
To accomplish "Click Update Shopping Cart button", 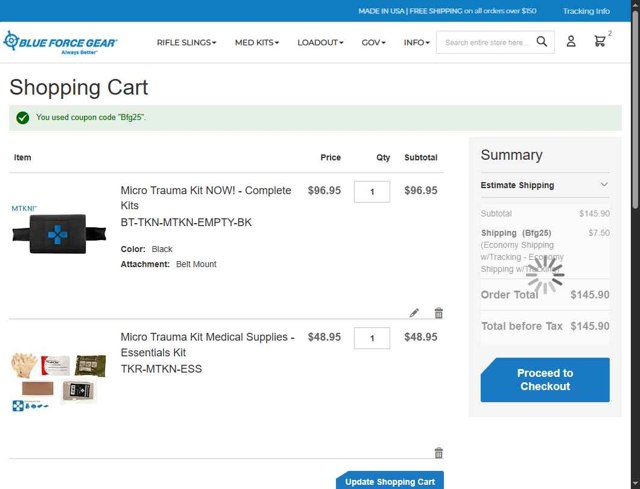I will pyautogui.click(x=390, y=481).
